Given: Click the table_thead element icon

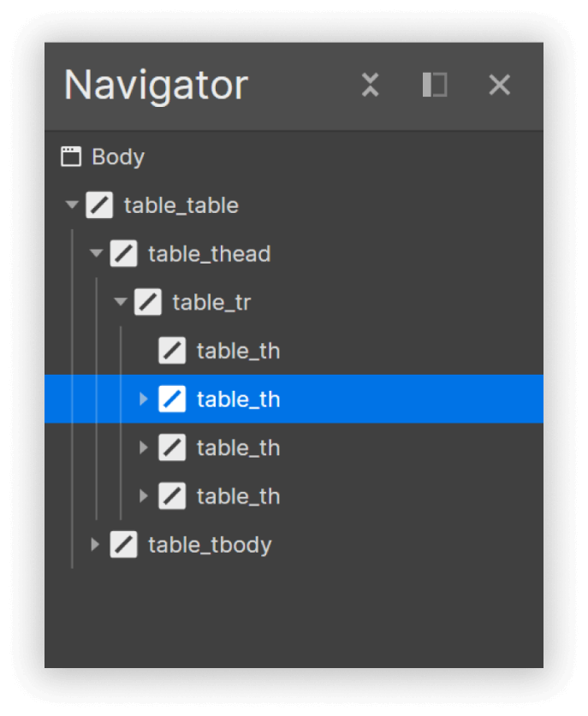Looking at the screenshot, I should [124, 254].
